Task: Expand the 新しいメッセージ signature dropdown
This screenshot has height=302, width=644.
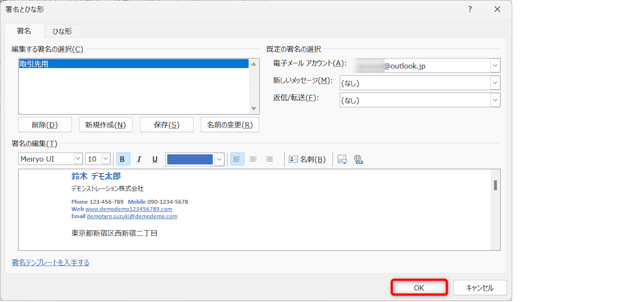Action: click(x=495, y=83)
